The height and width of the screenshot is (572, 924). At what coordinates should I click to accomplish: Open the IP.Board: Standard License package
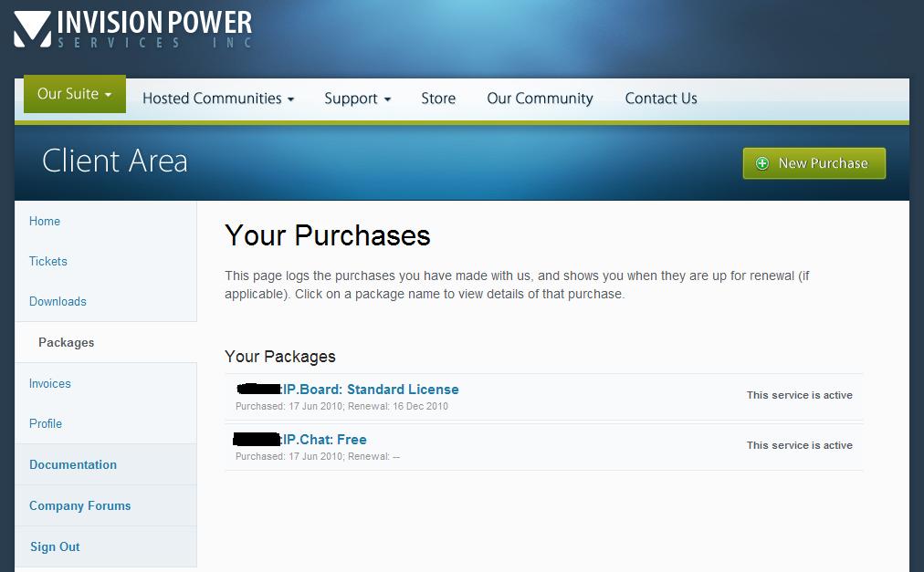(x=371, y=390)
